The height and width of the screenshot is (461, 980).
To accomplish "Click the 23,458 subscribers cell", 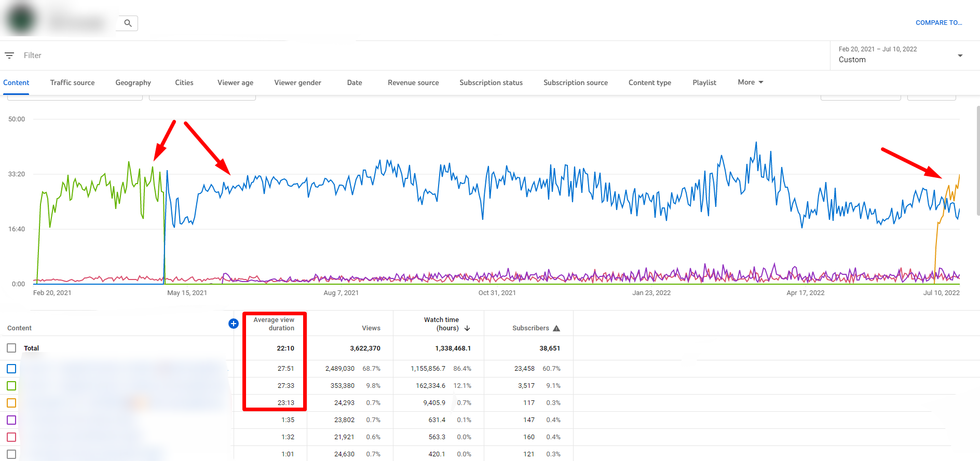I will point(524,369).
